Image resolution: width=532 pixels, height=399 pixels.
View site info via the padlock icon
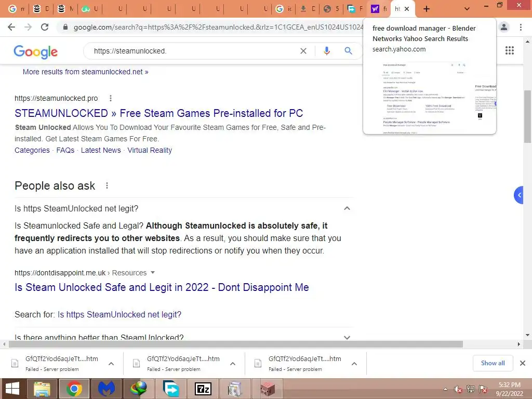click(x=65, y=27)
